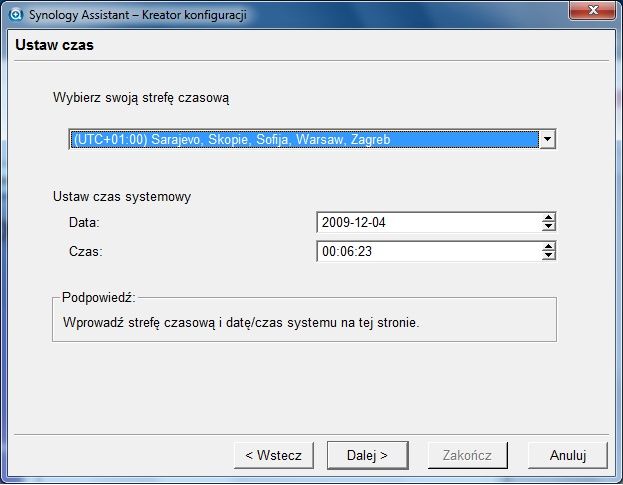Image resolution: width=623 pixels, height=485 pixels.
Task: Click the Data date field 2009-12-04
Action: pyautogui.click(x=429, y=222)
